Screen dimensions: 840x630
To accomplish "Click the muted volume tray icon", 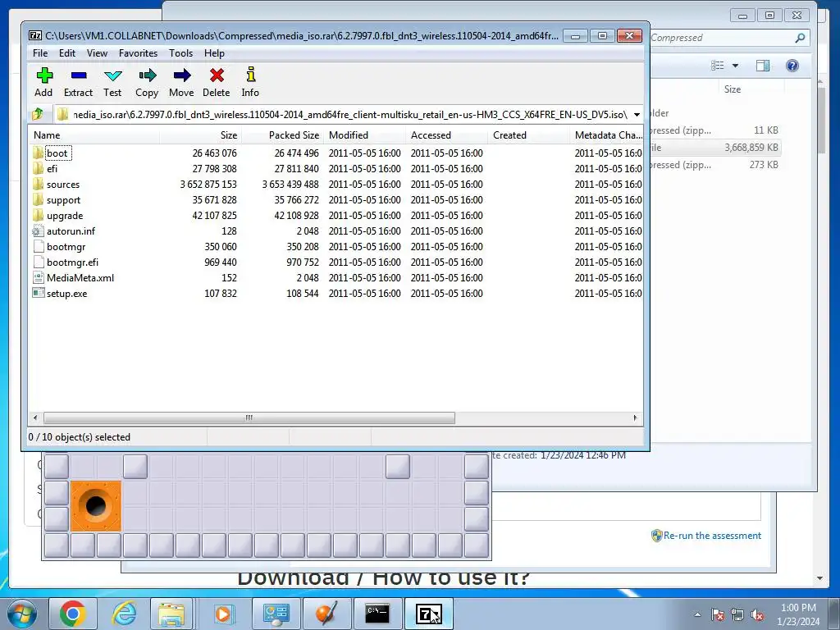I will pyautogui.click(x=757, y=614).
